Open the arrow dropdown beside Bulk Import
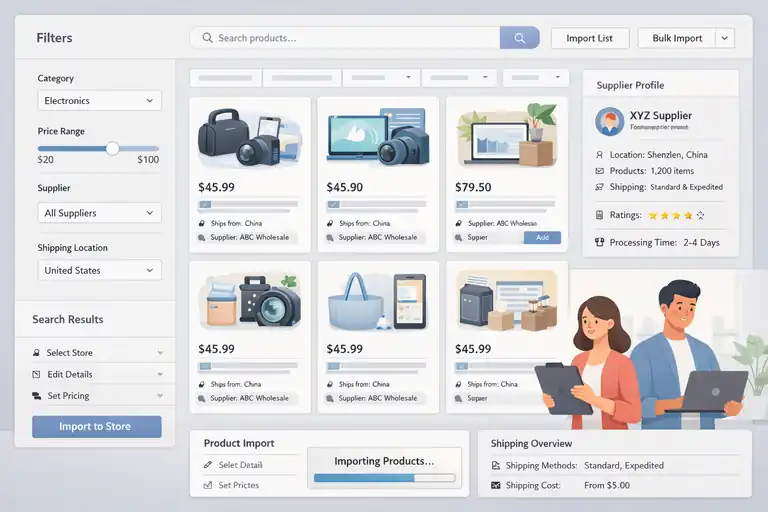 [x=724, y=38]
